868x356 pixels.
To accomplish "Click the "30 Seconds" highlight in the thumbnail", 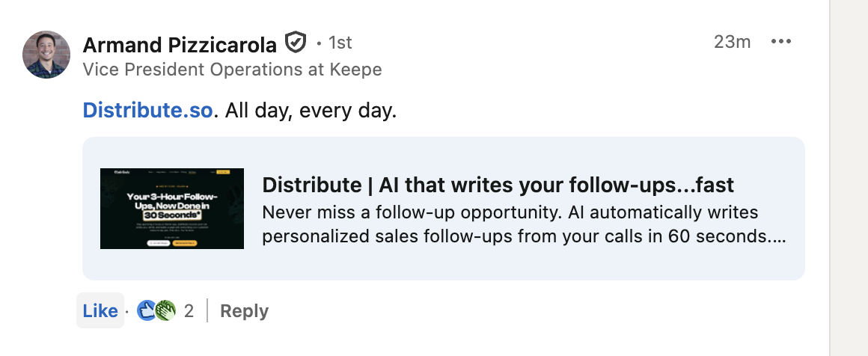I will (x=171, y=213).
